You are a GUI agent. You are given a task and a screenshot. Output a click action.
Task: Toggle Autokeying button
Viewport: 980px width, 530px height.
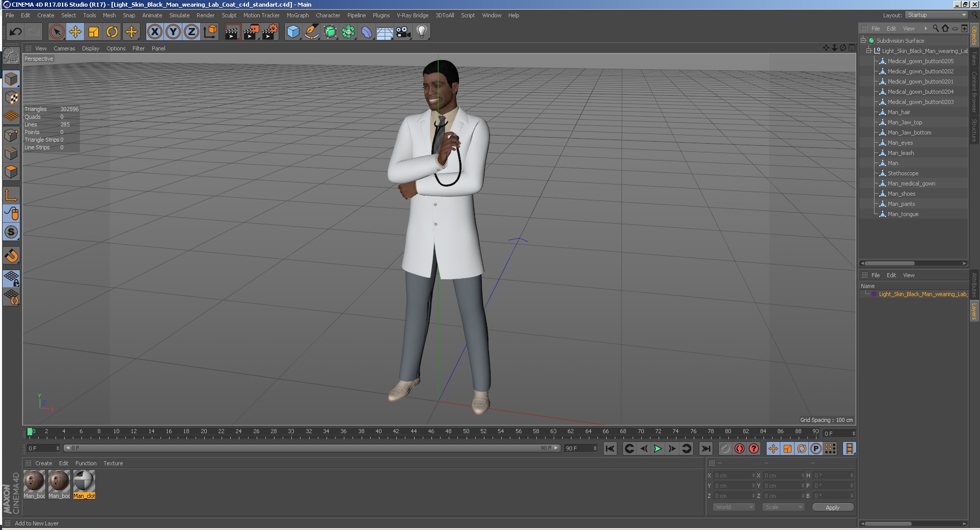pos(740,448)
